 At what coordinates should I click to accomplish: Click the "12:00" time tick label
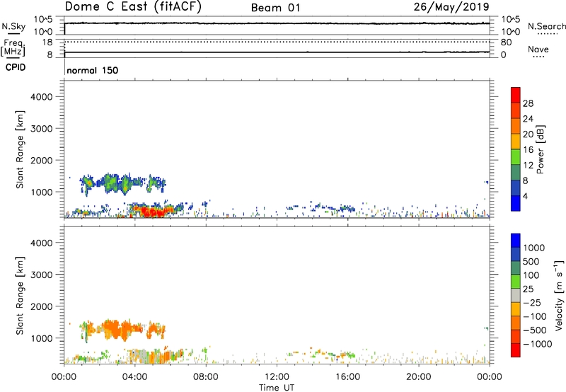click(x=277, y=377)
